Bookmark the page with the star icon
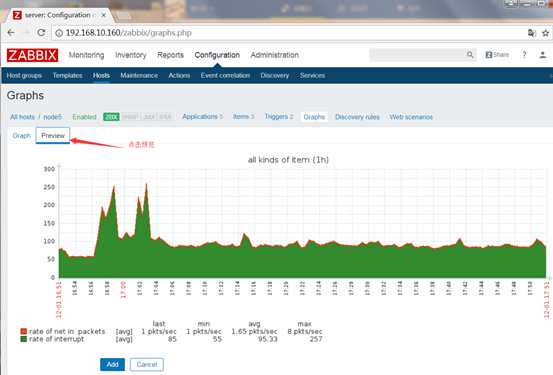553x375 pixels. point(545,33)
